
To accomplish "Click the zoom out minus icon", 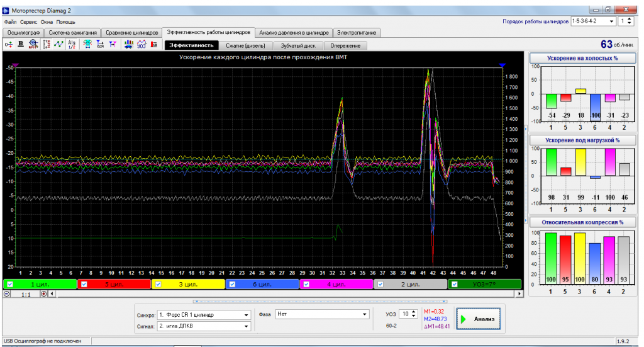I will pyautogui.click(x=6, y=294).
